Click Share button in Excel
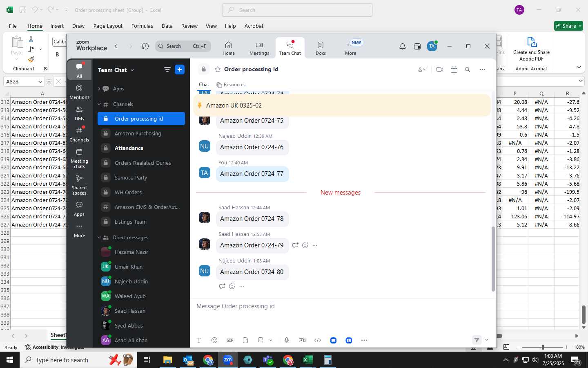Screen dimensions: 588x368 point(568,26)
